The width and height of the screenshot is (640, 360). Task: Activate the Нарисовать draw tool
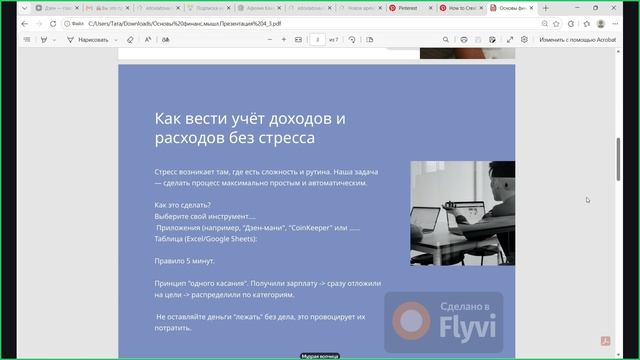[88, 40]
